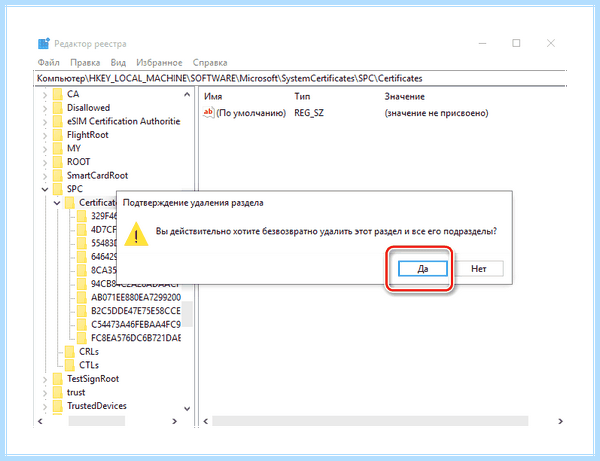Expand the ROOT key

pyautogui.click(x=45, y=163)
